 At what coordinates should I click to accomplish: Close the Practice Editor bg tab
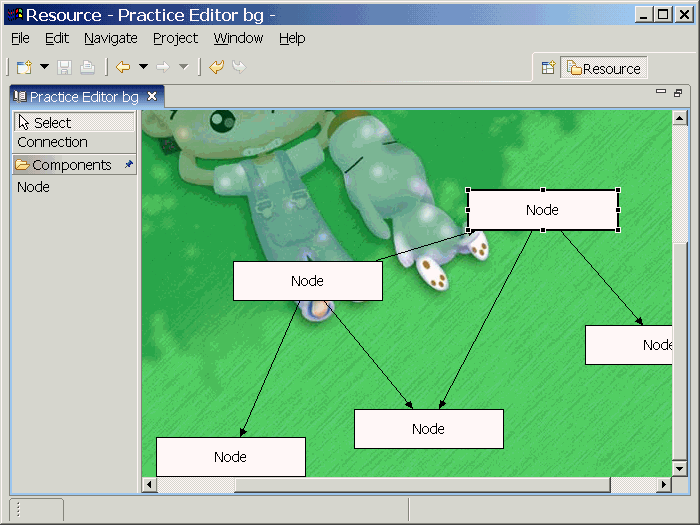coord(152,96)
